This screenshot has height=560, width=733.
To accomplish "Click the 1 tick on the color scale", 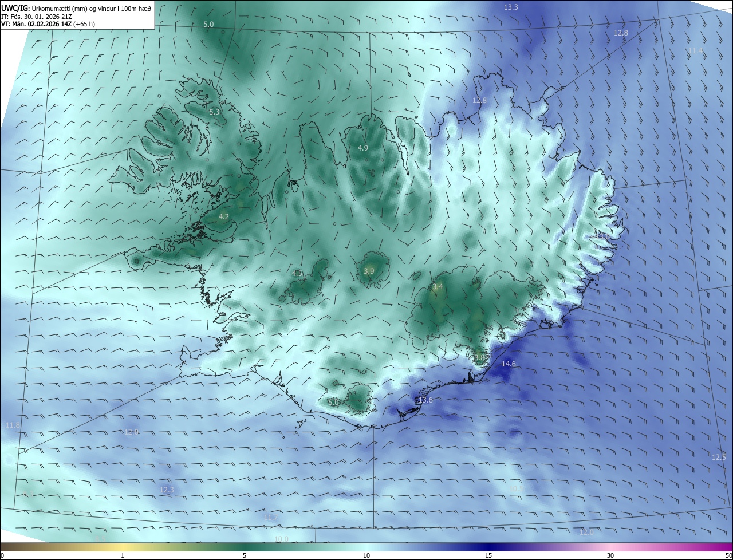I will coord(123,555).
